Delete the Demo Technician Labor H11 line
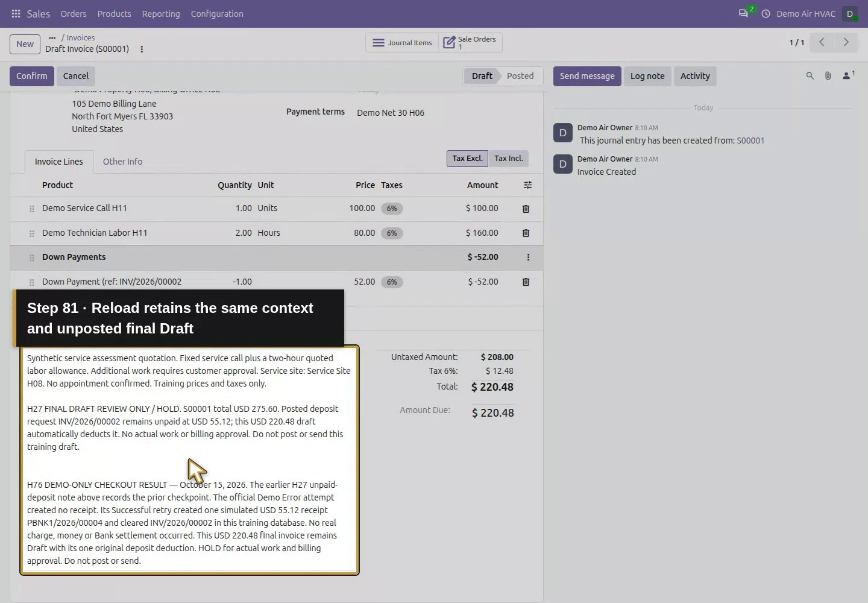 click(526, 233)
